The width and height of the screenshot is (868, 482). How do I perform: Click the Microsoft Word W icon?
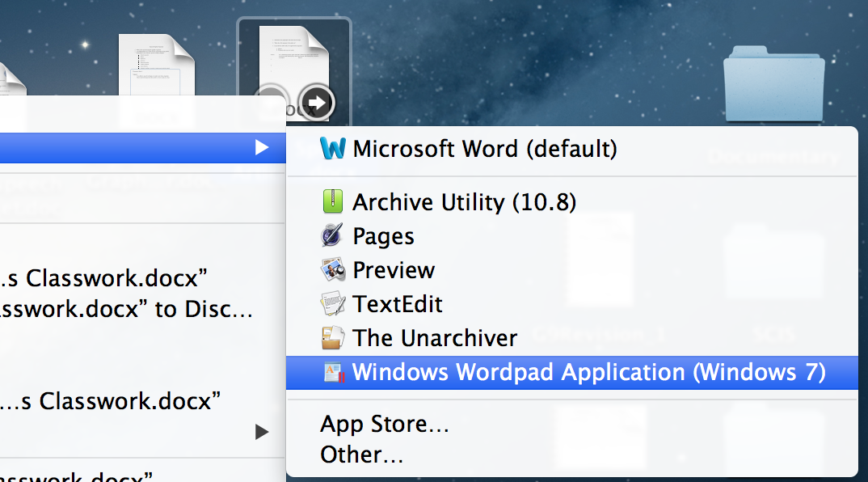[333, 149]
